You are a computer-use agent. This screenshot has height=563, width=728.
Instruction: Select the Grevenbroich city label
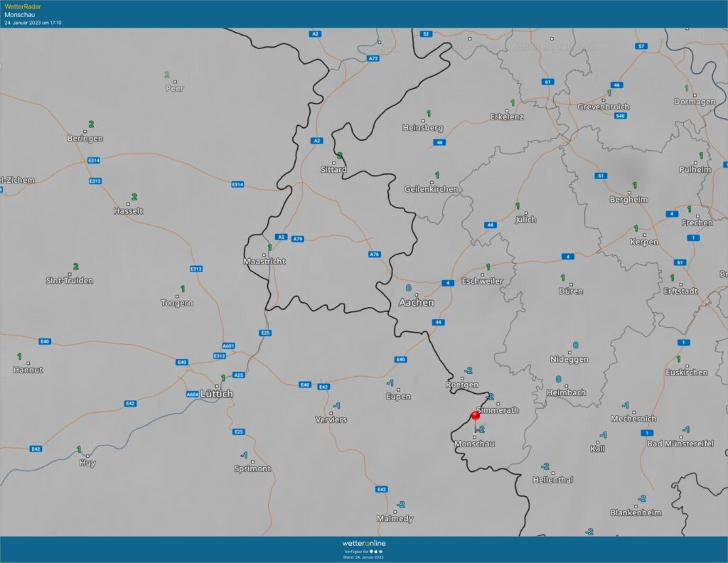(x=603, y=107)
